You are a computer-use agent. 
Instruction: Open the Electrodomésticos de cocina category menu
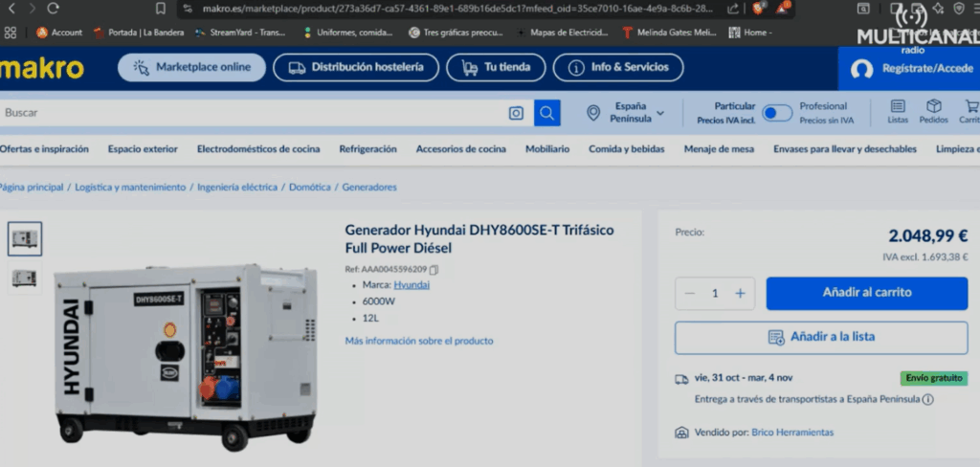tap(258, 149)
